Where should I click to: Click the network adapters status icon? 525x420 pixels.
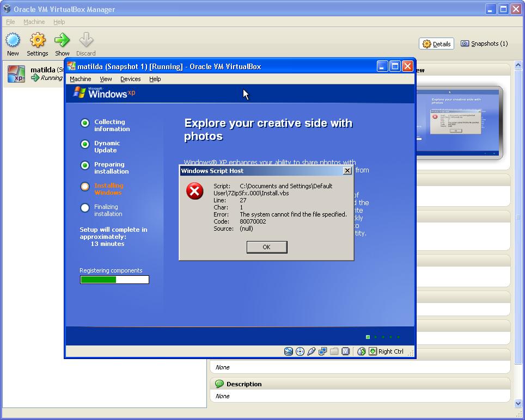pos(322,351)
